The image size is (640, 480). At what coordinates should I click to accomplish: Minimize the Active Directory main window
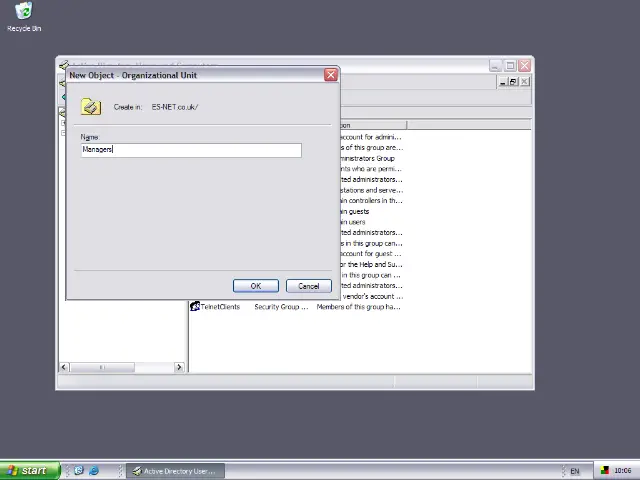pos(496,65)
